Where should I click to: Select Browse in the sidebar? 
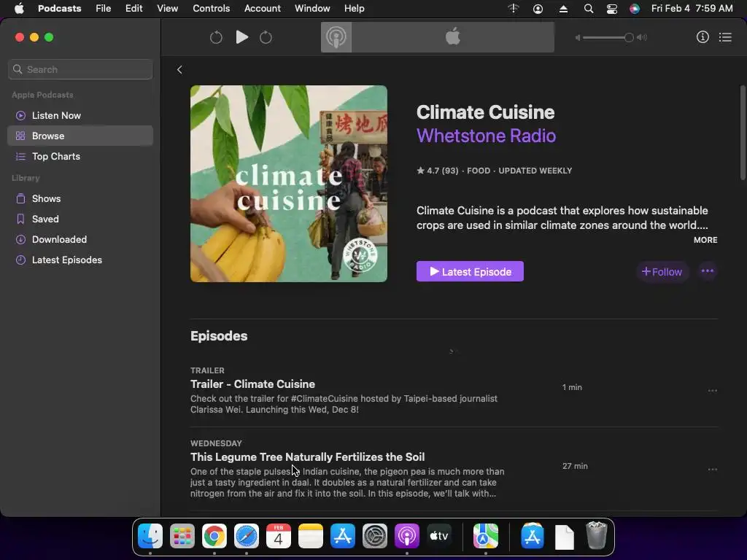coord(80,136)
